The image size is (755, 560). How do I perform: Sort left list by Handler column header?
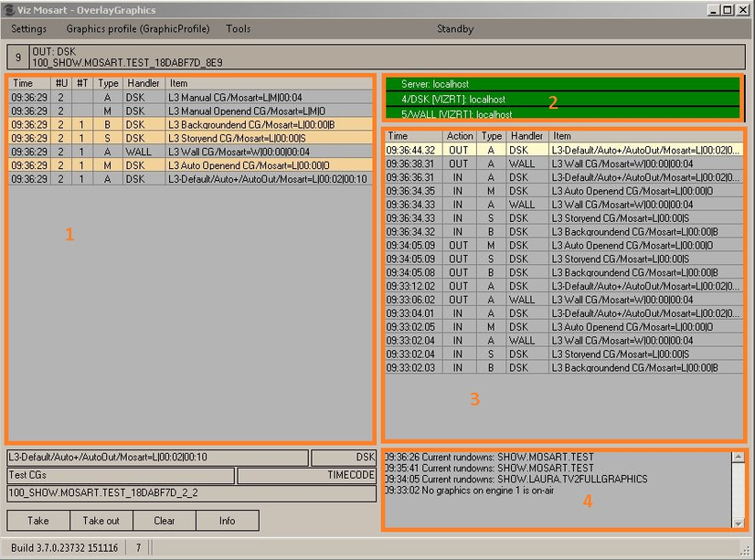coord(144,83)
